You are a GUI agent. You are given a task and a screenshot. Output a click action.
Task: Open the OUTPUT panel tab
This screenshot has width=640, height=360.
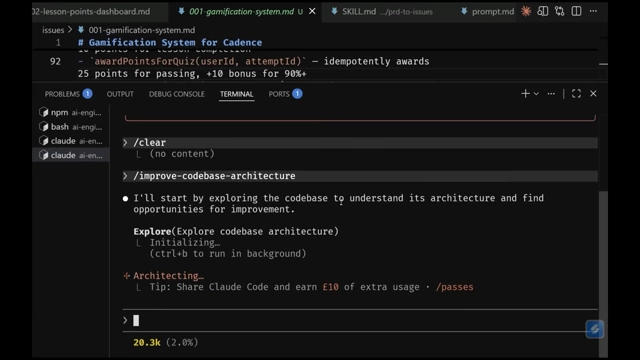pos(120,94)
